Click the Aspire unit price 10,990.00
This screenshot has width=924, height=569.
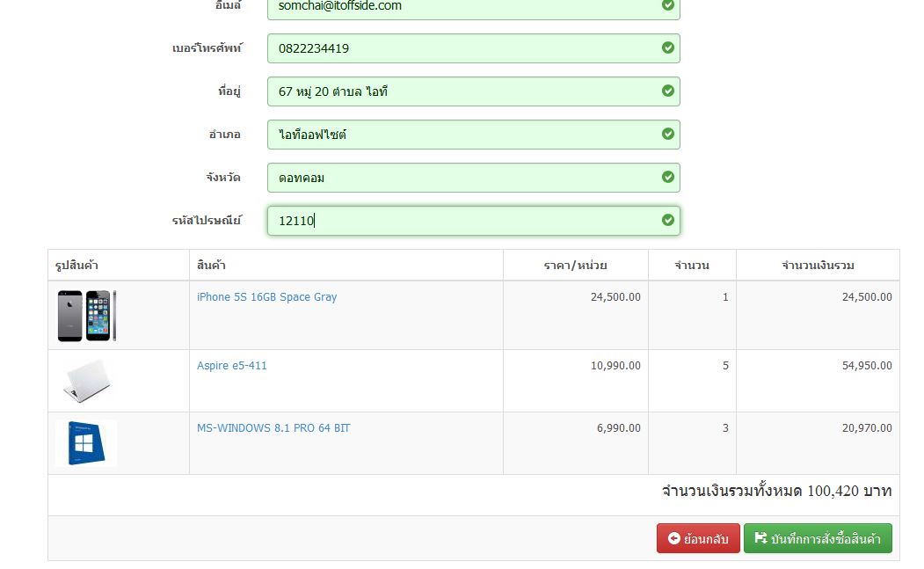[x=615, y=366]
